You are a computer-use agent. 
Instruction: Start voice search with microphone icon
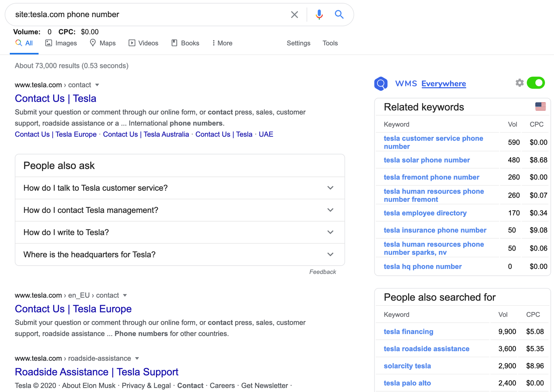coord(319,15)
